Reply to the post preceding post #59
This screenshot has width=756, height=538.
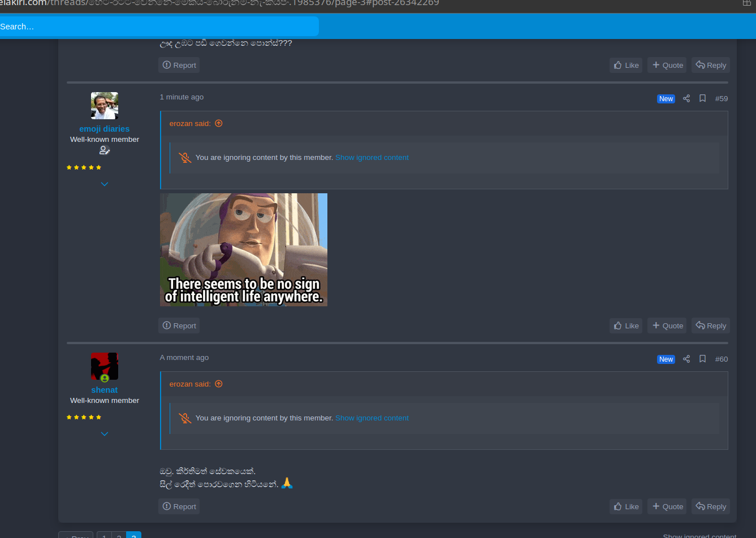[x=711, y=65]
